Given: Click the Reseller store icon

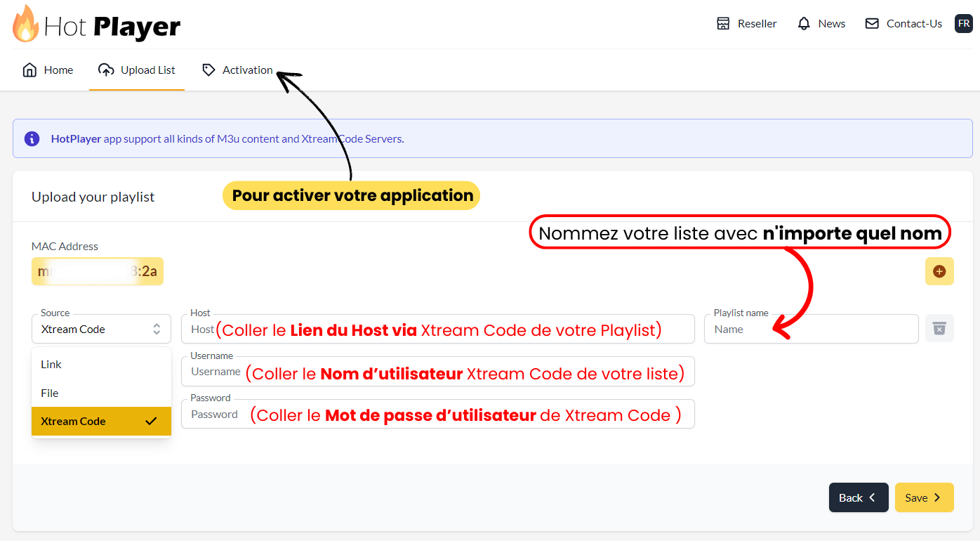Looking at the screenshot, I should coord(723,24).
